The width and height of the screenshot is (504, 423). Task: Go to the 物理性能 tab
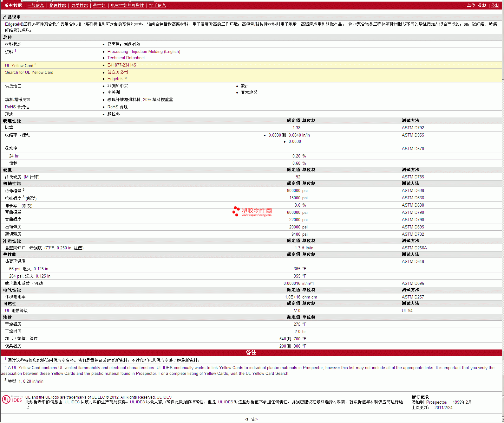click(x=57, y=6)
